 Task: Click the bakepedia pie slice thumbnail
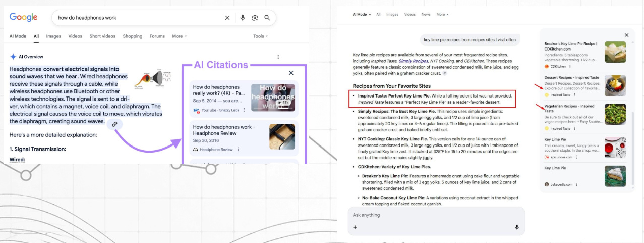point(615,176)
